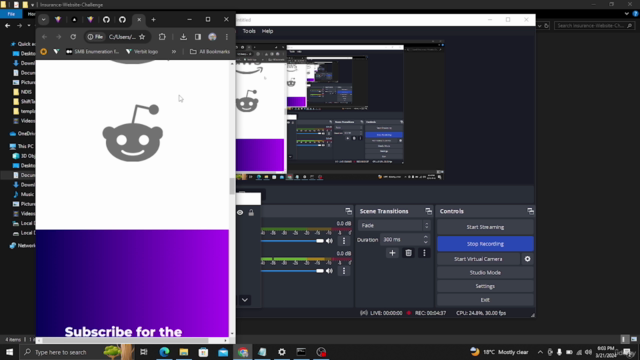Open the black triangle (Vercel) tab in Chrome
The height and width of the screenshot is (360, 640).
tap(74, 20)
